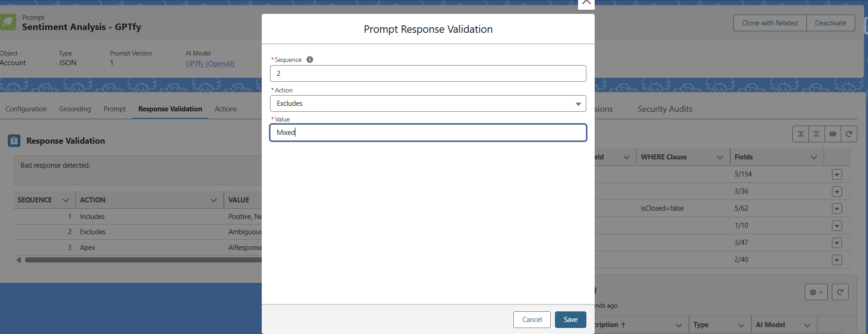Click the refresh icon in grid toolbar
Screen dimensions: 868x334
tap(849, 134)
